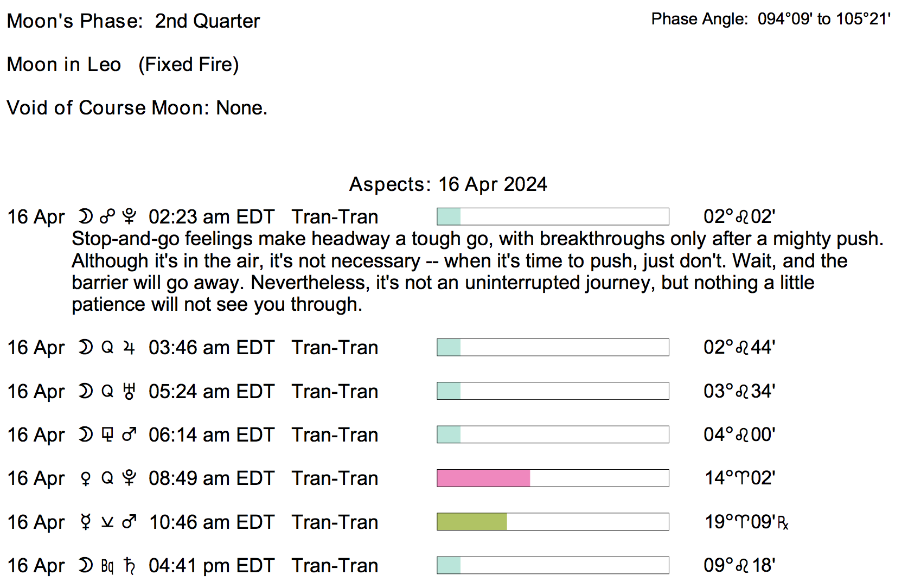
Task: Click the Moon's Phase: 2nd Quarter text
Action: 133,21
